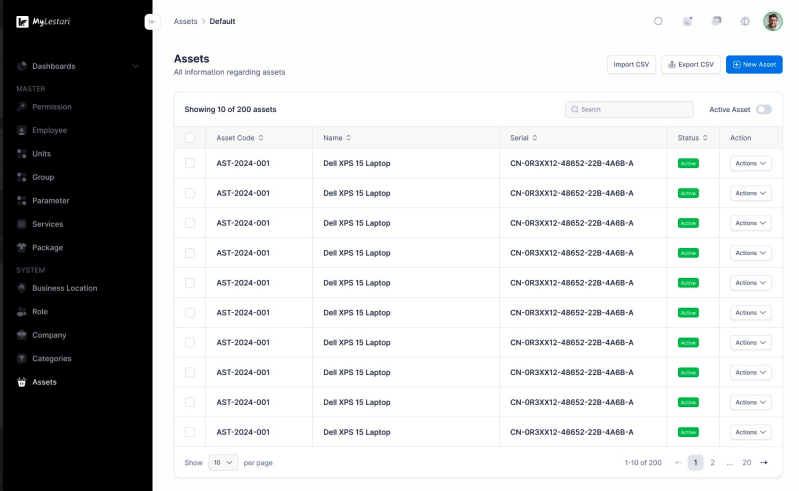Tick the checkbox in the last asset row

(190, 432)
